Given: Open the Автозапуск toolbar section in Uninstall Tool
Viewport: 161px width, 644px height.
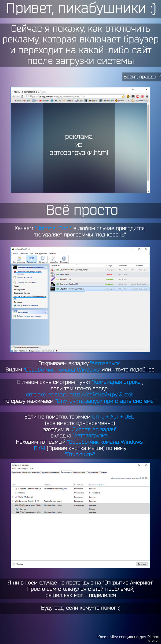Looking at the screenshot, I should point(31,259).
